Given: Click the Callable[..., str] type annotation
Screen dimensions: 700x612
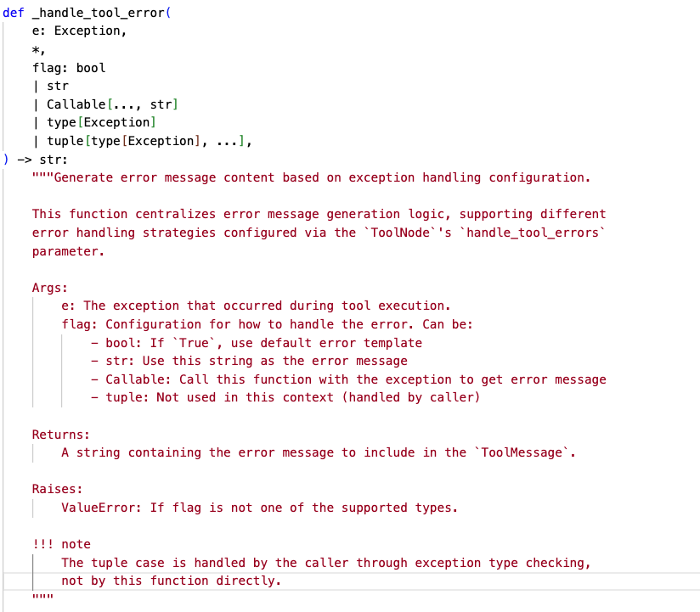Looking at the screenshot, I should pyautogui.click(x=111, y=104).
